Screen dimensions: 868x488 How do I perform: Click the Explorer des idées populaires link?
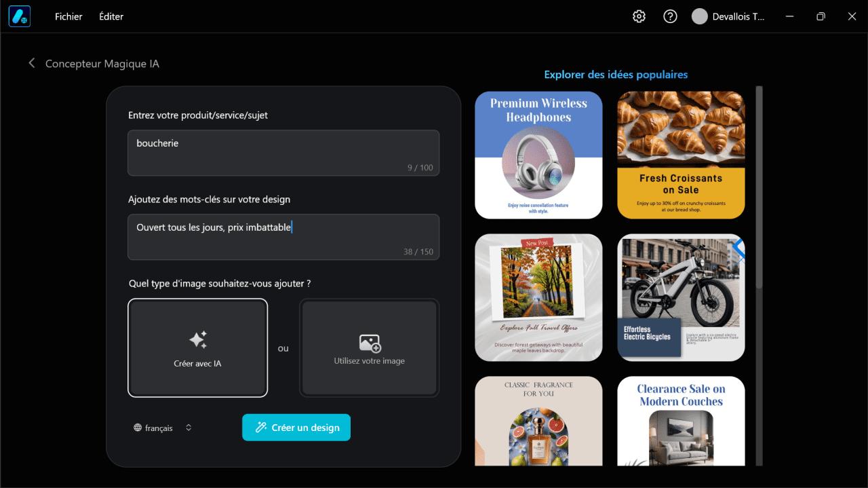[614, 74]
